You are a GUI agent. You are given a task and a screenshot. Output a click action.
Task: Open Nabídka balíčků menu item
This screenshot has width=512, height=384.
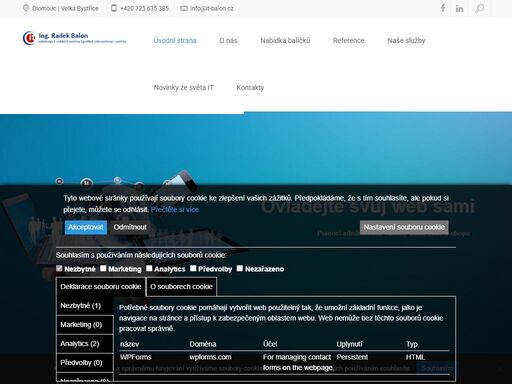(x=285, y=41)
